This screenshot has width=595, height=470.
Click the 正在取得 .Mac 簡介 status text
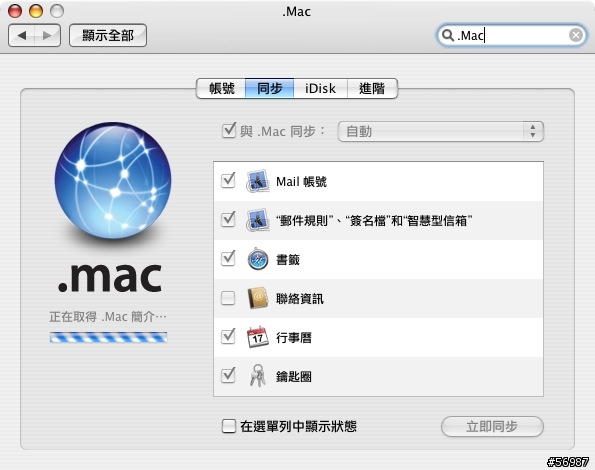click(x=108, y=316)
